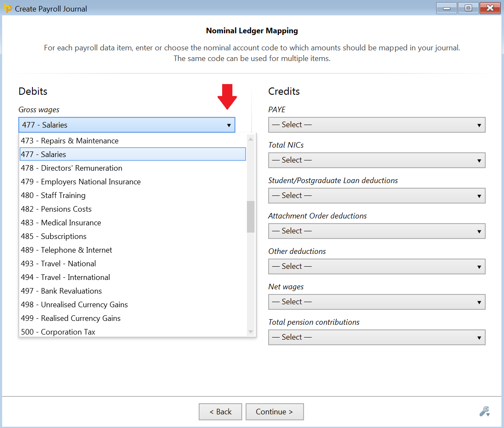Open the PAYE account dropdown
Image resolution: width=504 pixels, height=428 pixels.
tap(377, 125)
